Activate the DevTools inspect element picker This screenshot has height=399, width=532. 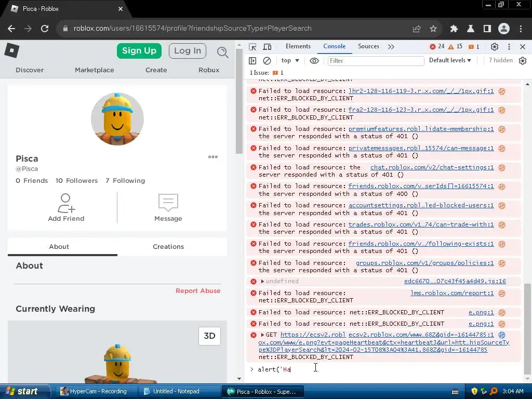coord(252,47)
